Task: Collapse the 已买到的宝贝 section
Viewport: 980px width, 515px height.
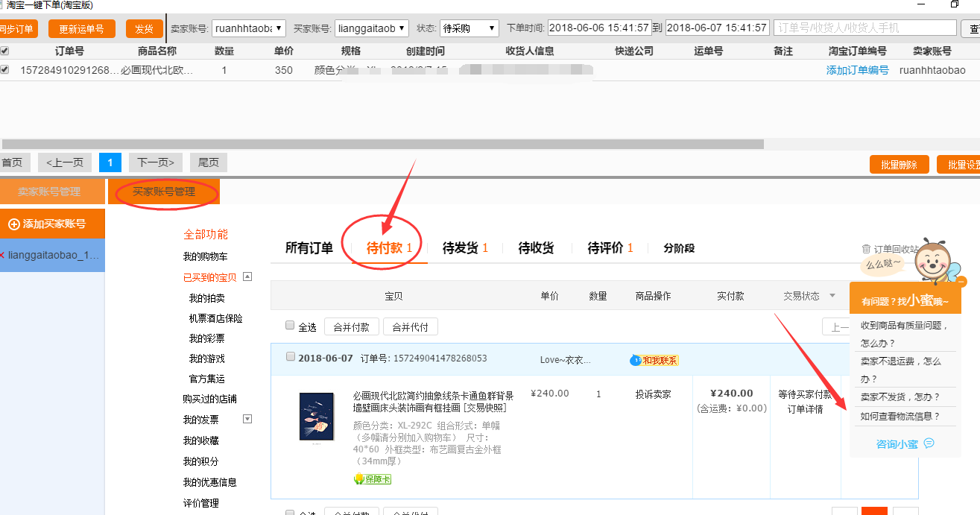Action: pyautogui.click(x=248, y=277)
